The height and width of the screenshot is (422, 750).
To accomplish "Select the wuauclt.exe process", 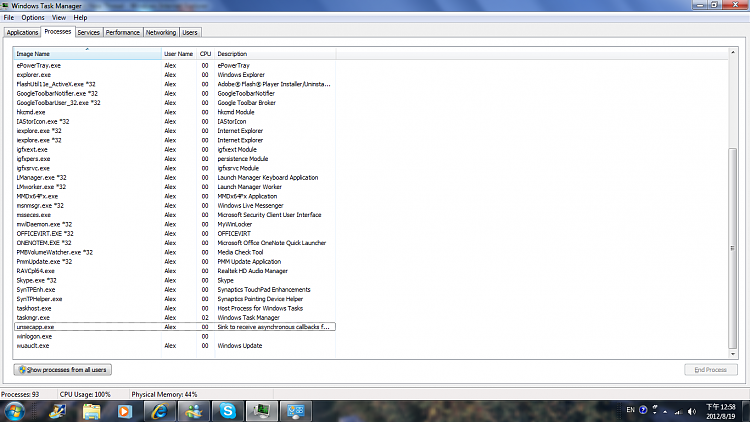I will click(x=175, y=345).
